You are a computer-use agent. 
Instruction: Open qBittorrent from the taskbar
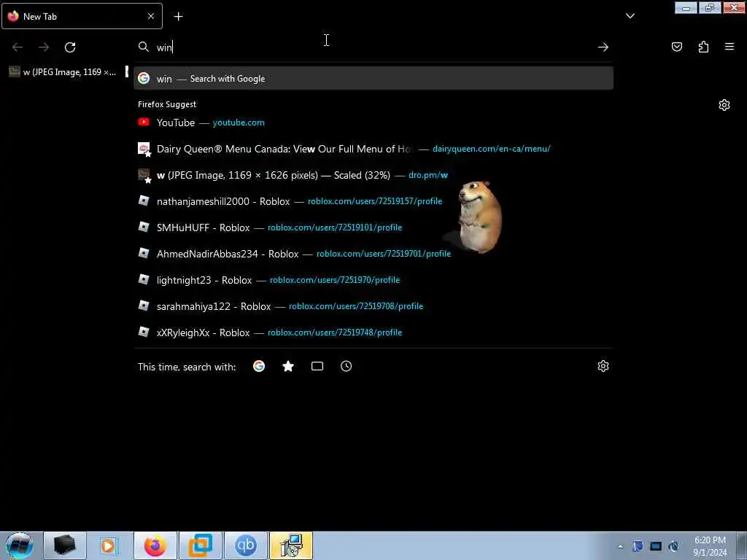pos(245,545)
